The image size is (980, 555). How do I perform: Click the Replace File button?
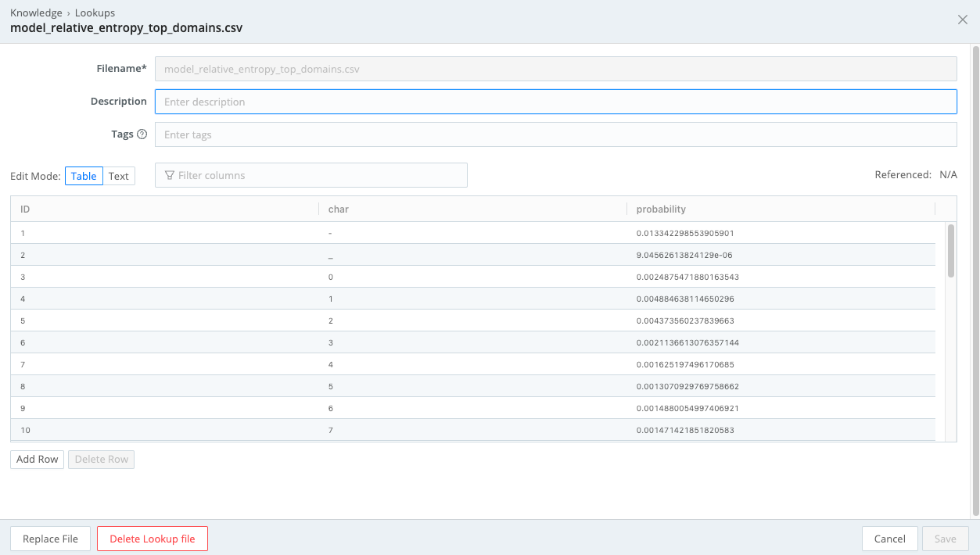[50, 539]
